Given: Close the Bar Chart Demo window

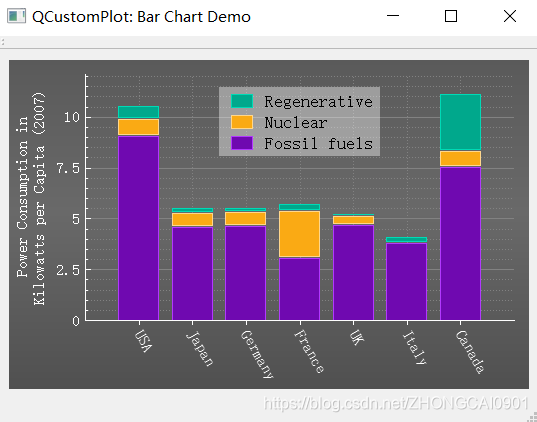Looking at the screenshot, I should (510, 16).
